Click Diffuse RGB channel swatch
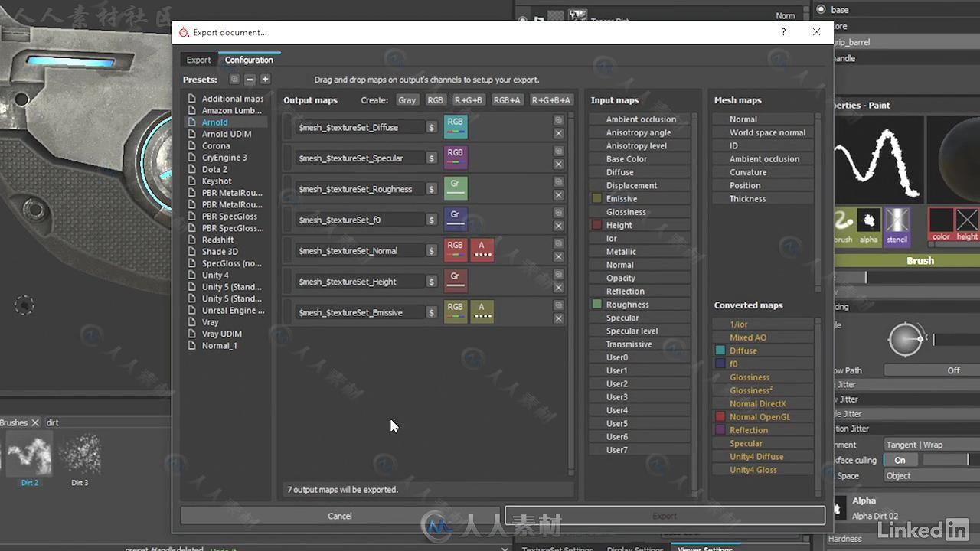 pyautogui.click(x=456, y=127)
